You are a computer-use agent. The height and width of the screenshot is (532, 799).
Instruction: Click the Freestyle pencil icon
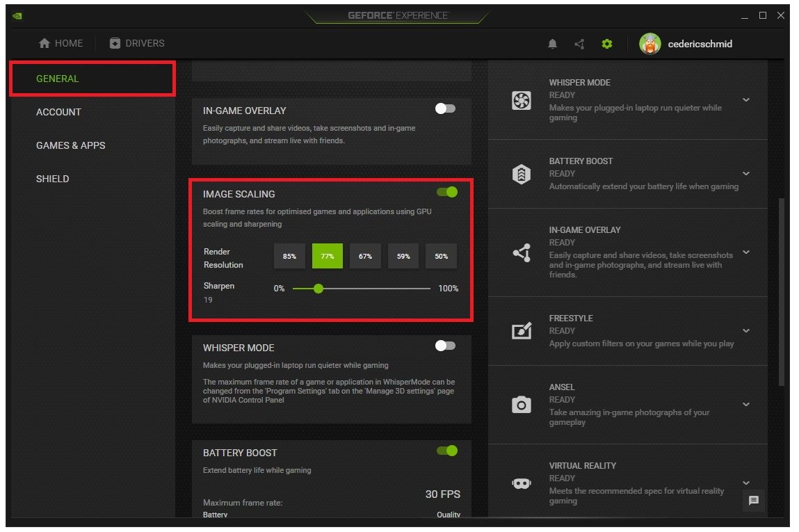pyautogui.click(x=522, y=331)
